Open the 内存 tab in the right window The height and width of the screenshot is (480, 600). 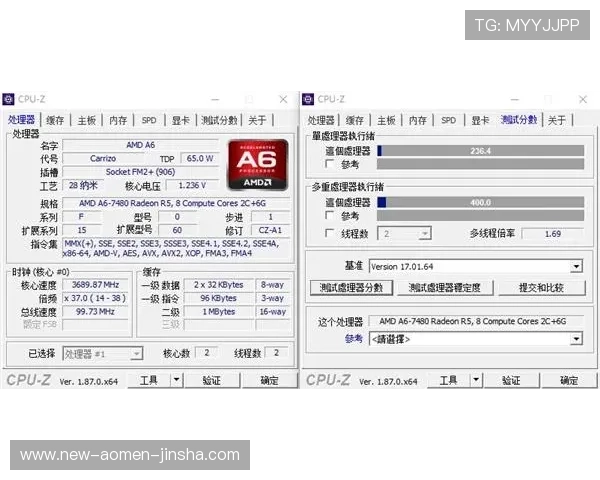417,120
